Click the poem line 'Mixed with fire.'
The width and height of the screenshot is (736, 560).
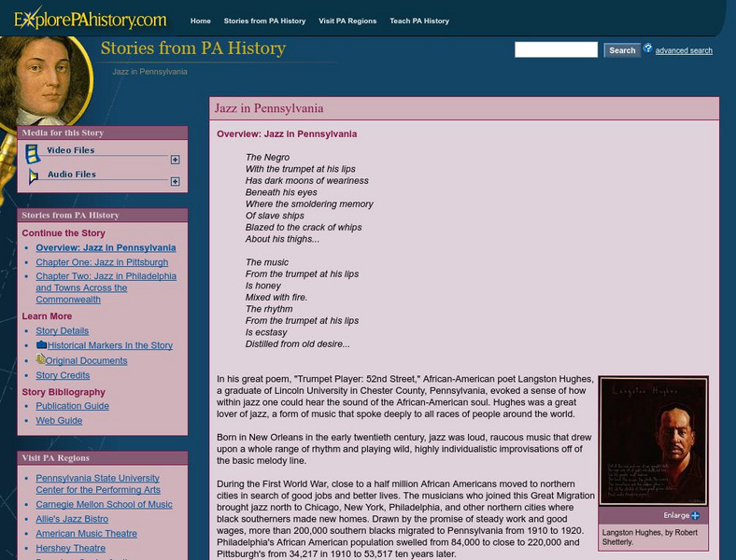(x=276, y=298)
